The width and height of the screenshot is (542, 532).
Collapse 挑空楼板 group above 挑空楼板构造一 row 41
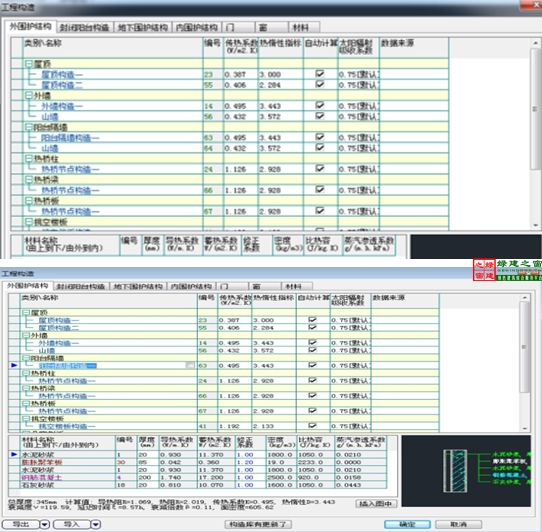coord(26,418)
